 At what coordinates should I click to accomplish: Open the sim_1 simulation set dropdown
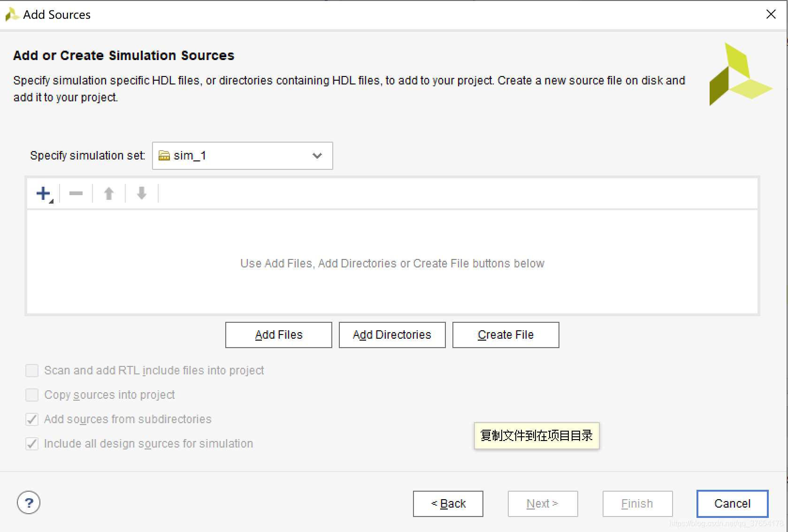243,156
